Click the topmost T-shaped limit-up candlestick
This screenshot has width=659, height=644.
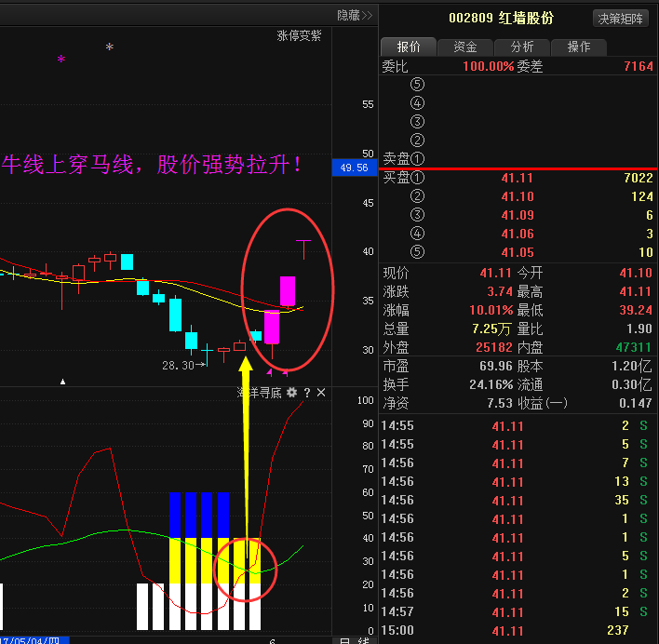point(303,249)
